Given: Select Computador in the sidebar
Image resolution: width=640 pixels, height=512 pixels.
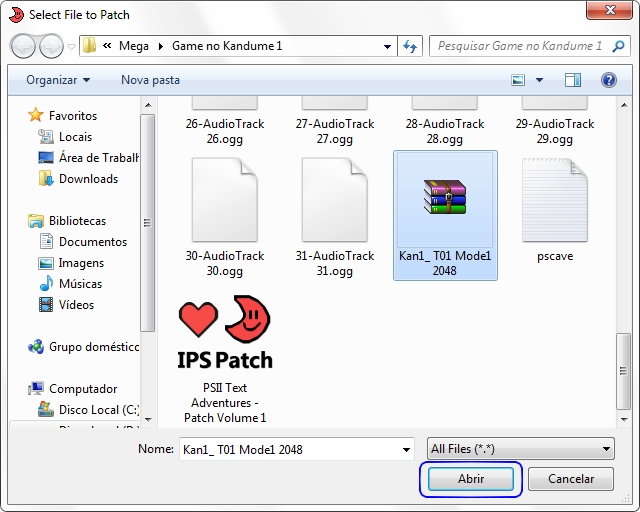Looking at the screenshot, I should (83, 389).
